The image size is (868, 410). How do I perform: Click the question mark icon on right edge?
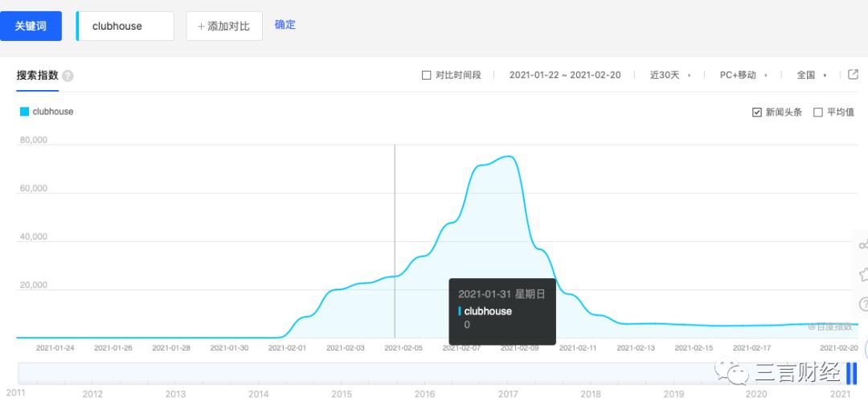tap(863, 304)
